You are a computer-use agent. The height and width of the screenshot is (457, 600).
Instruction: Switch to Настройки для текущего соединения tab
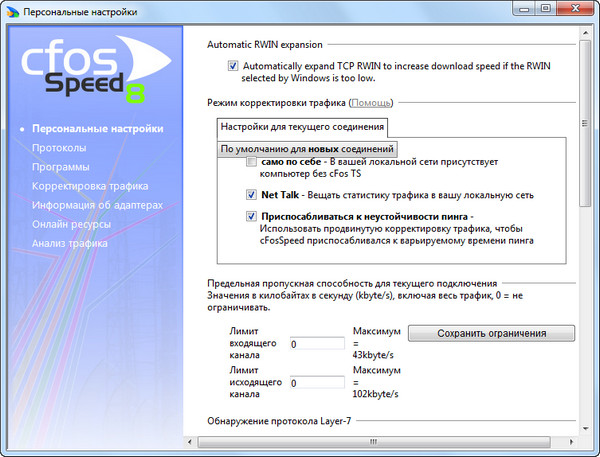click(302, 127)
